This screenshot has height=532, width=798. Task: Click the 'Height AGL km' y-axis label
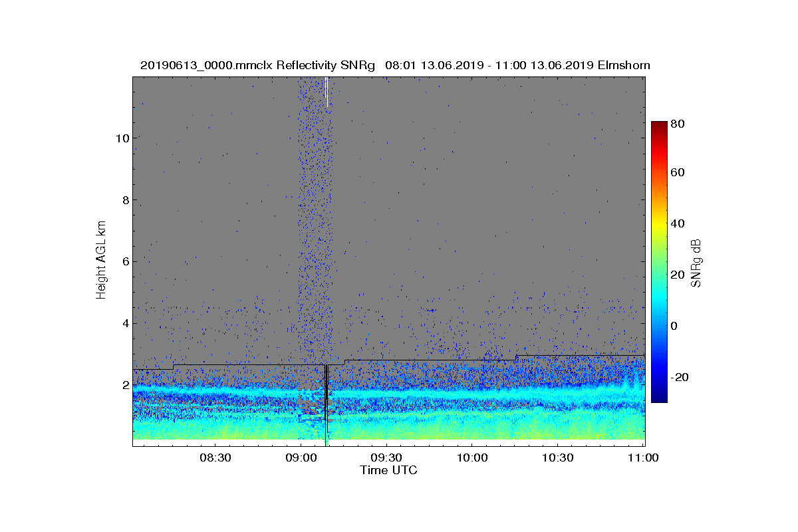[x=101, y=261]
